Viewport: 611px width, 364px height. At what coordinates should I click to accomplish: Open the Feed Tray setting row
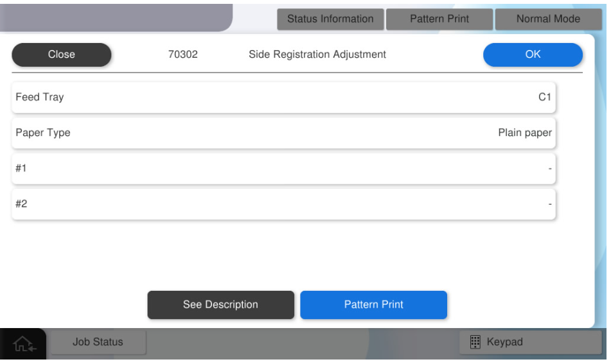283,98
